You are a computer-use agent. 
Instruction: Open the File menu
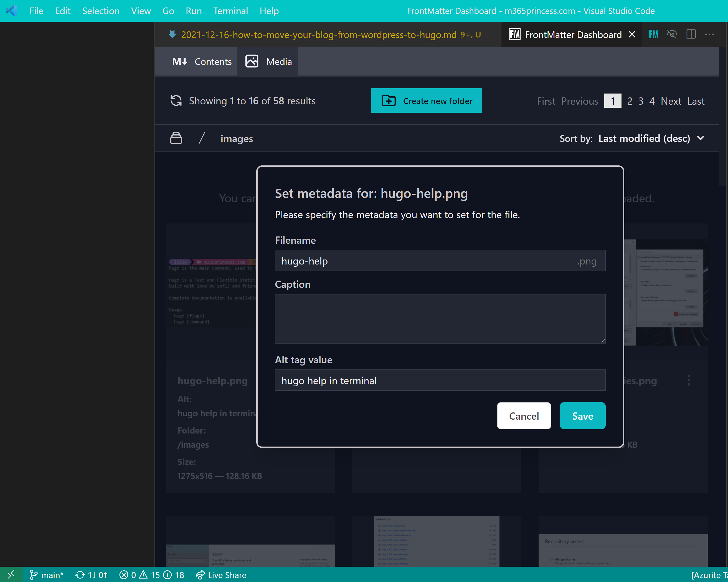pos(36,11)
